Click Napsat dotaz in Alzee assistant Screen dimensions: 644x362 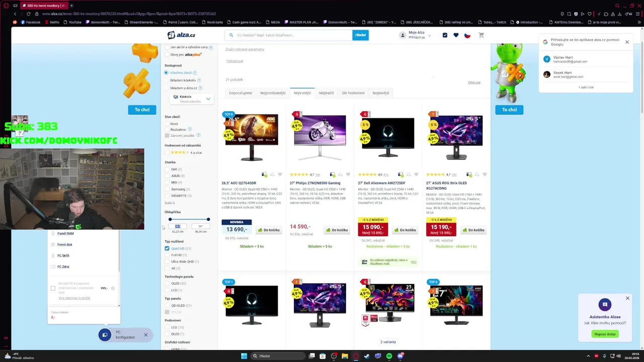tap(605, 334)
